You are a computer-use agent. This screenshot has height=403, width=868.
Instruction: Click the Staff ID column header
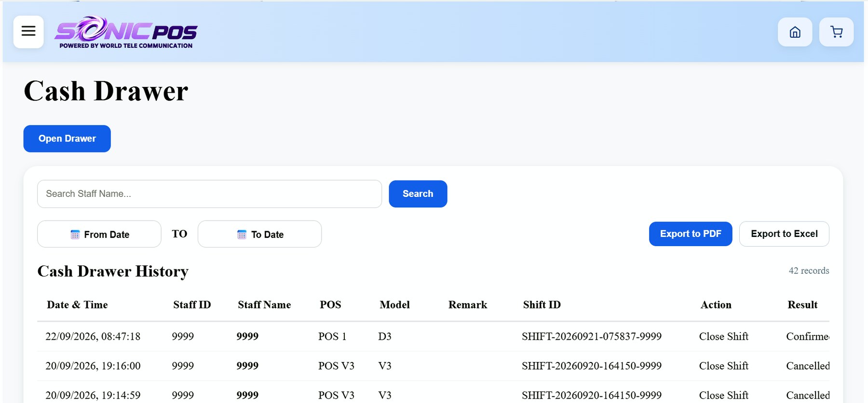pos(192,305)
